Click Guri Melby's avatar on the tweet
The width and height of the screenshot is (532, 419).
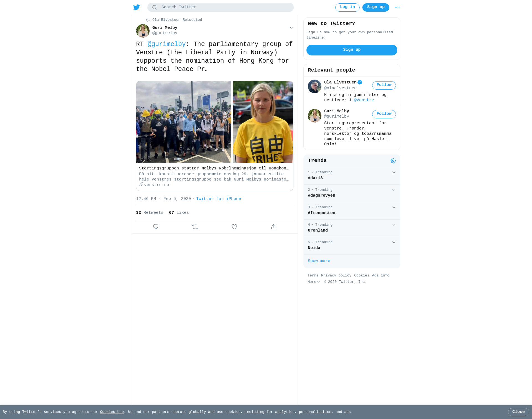point(143,31)
